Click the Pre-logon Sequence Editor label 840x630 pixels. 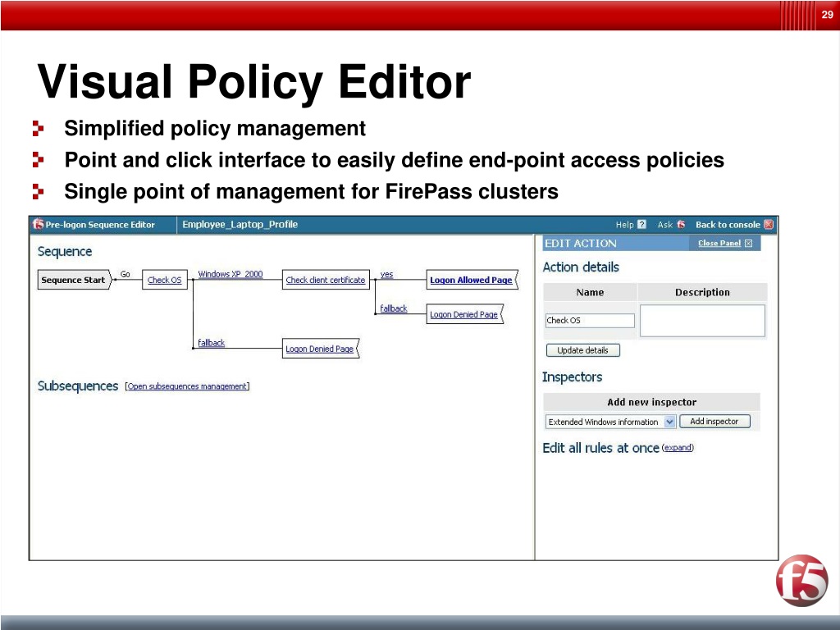[100, 225]
